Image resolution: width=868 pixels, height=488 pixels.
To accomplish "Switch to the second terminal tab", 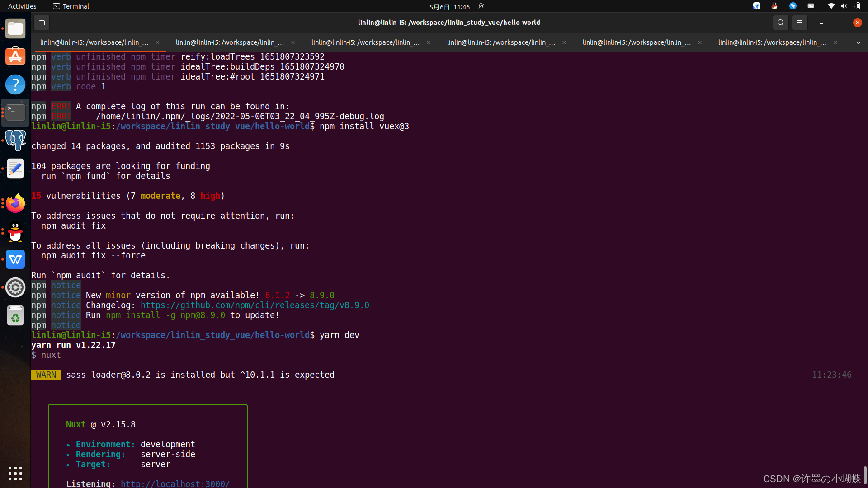I will (x=230, y=42).
